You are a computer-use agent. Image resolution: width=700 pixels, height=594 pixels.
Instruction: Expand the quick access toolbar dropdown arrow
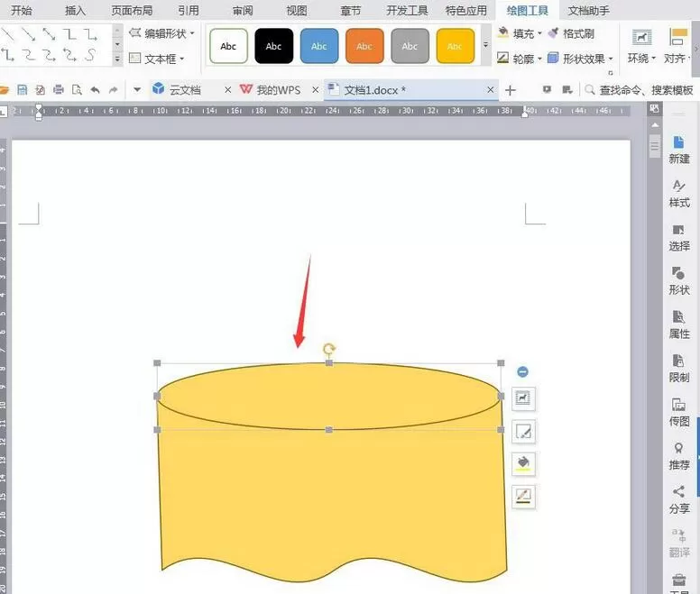coord(137,90)
